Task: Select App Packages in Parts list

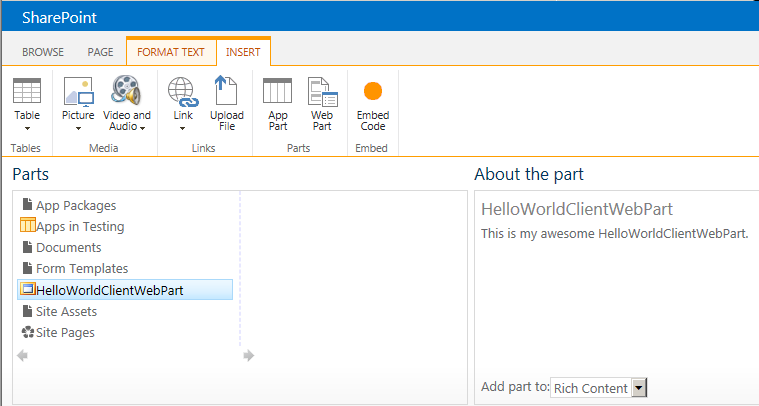Action: coord(76,206)
